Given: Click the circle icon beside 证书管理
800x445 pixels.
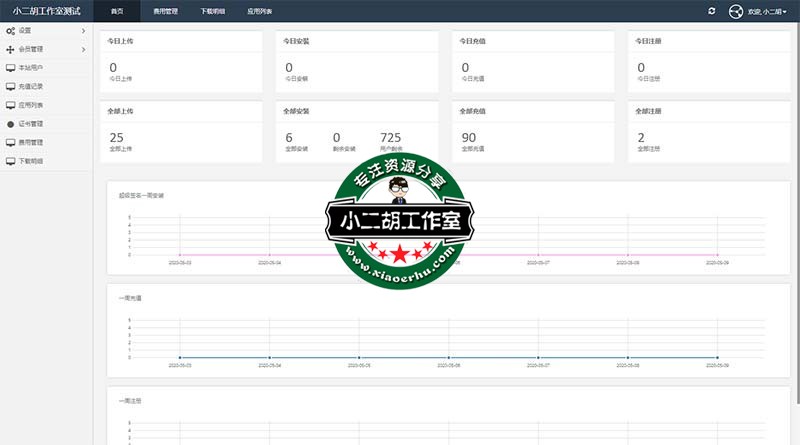Looking at the screenshot, I should [10, 124].
